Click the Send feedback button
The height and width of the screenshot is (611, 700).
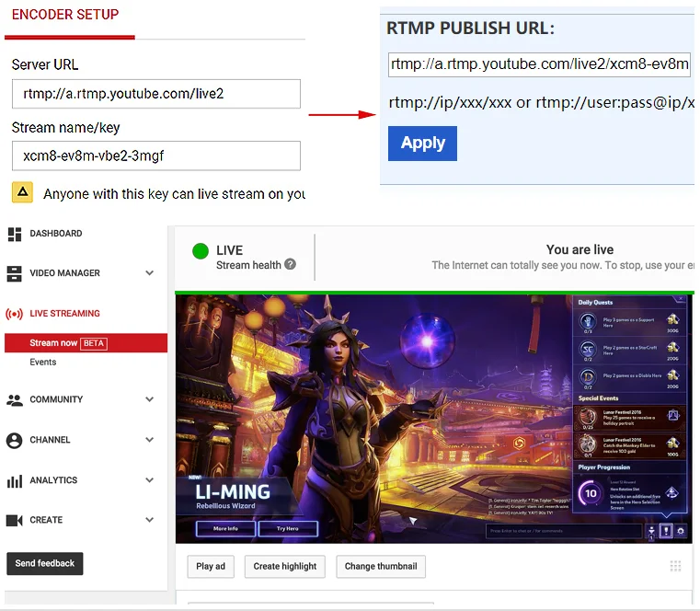(45, 564)
